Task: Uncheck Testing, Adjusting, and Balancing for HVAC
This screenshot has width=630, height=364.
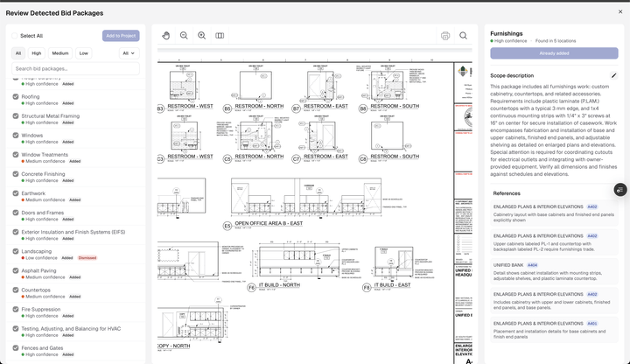Action: click(x=16, y=328)
